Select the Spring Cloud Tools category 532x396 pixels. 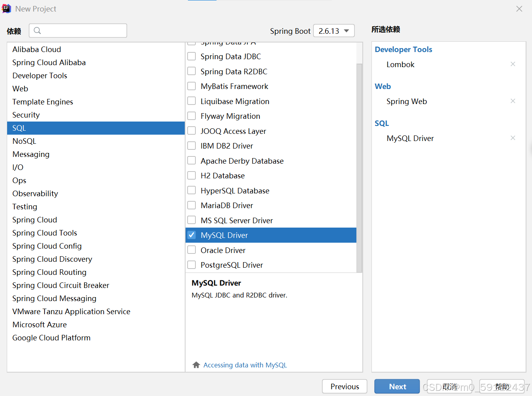pyautogui.click(x=96, y=233)
